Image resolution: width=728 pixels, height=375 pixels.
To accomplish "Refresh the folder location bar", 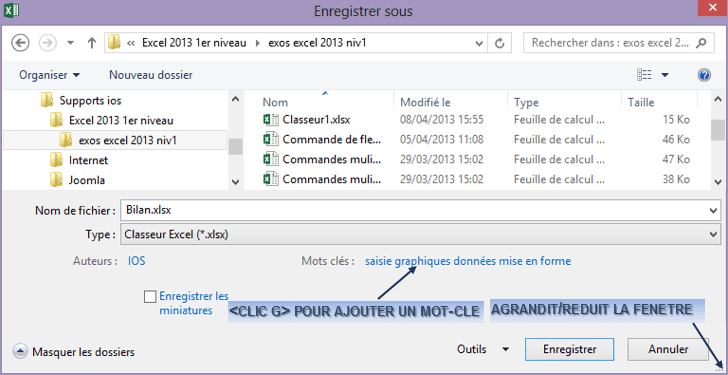I will point(500,43).
